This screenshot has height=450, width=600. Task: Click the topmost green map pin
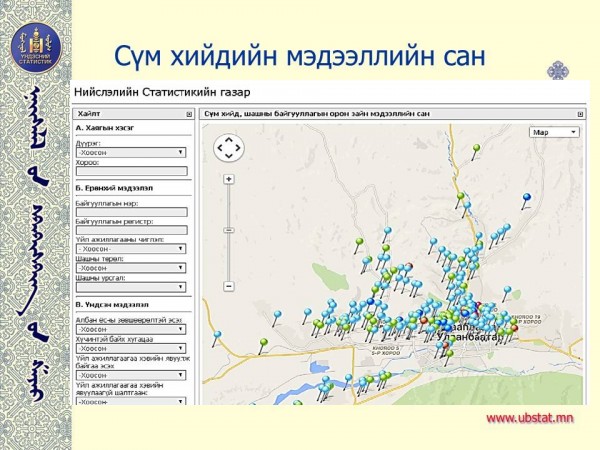pos(477,149)
